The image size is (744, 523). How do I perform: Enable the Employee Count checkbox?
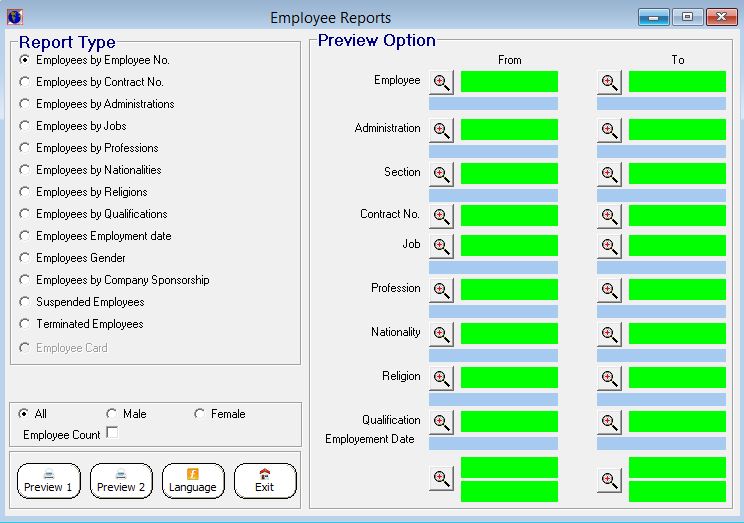(112, 432)
